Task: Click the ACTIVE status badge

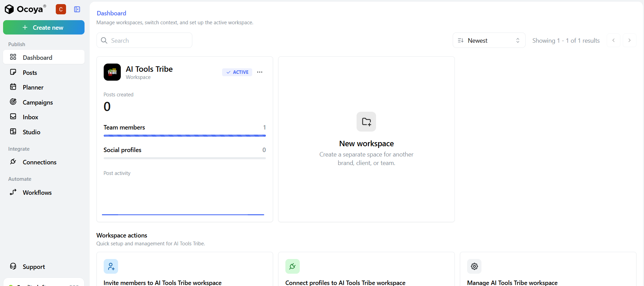Action: tap(237, 72)
